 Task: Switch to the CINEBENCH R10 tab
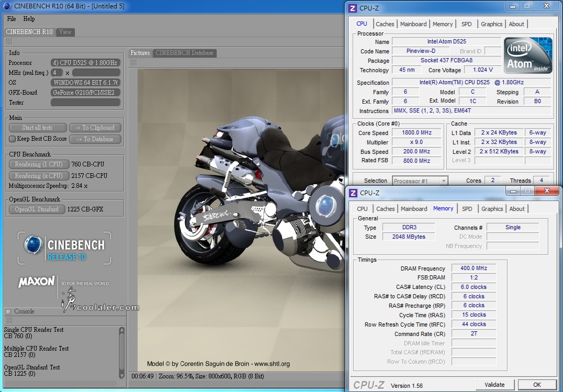29,31
